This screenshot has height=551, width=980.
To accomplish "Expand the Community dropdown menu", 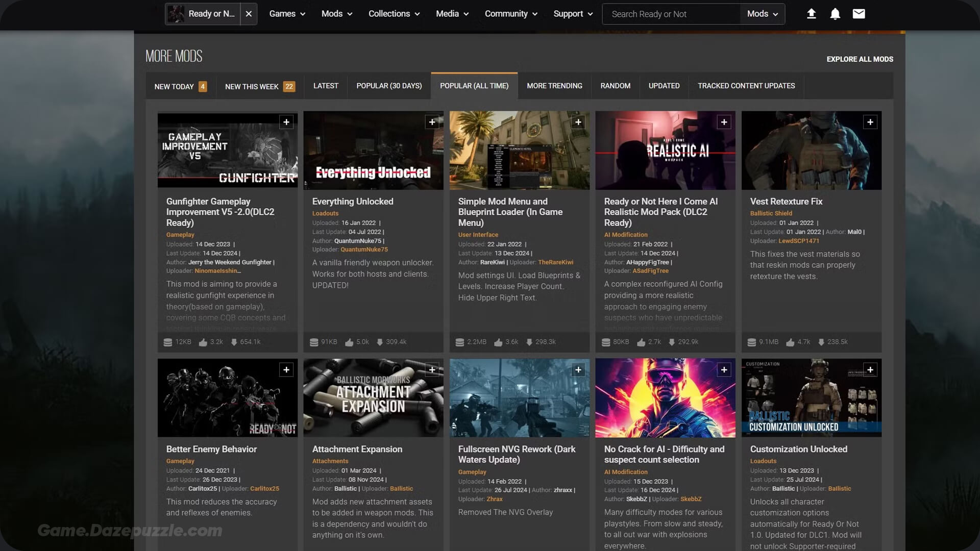I will [511, 14].
